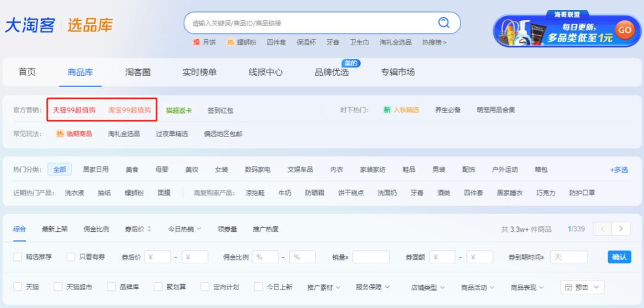Image resolution: width=644 pixels, height=308 pixels.
Task: Open 淘礼金选品 under 常见玩法
Action: (124, 133)
